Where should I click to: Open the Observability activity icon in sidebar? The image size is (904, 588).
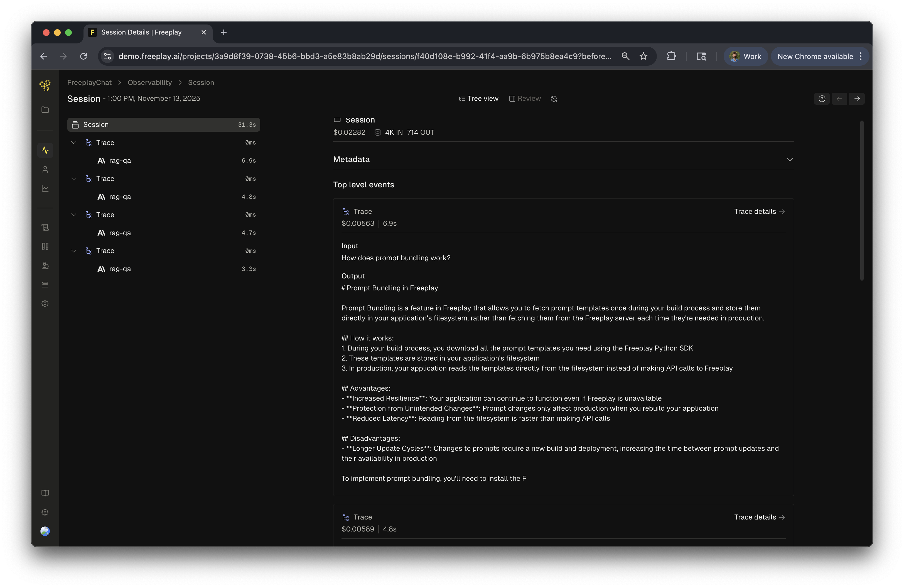45,150
